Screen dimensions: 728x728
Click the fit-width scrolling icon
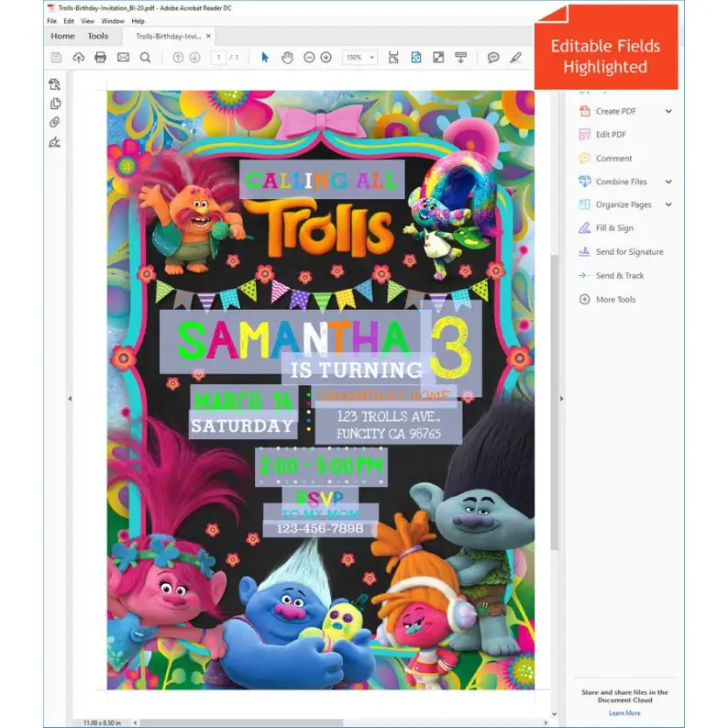[x=393, y=57]
